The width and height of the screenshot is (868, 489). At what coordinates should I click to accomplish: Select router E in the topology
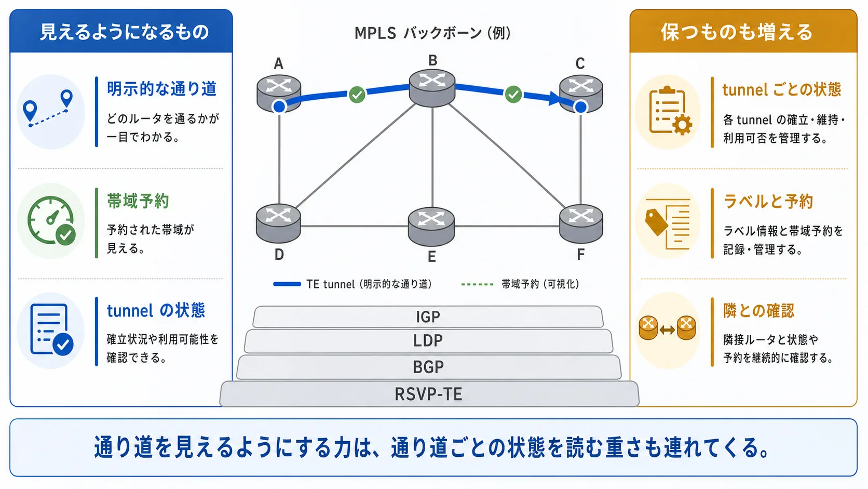[x=431, y=227]
